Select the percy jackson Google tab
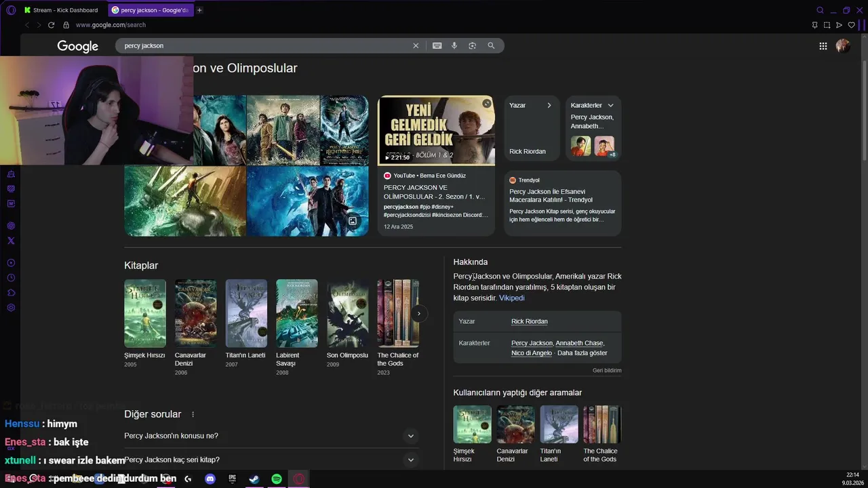The height and width of the screenshot is (488, 868). tap(151, 10)
